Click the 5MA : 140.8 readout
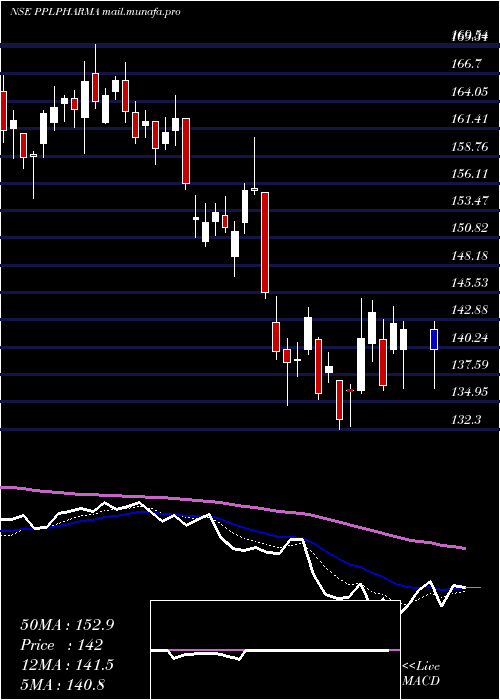 (x=62, y=684)
